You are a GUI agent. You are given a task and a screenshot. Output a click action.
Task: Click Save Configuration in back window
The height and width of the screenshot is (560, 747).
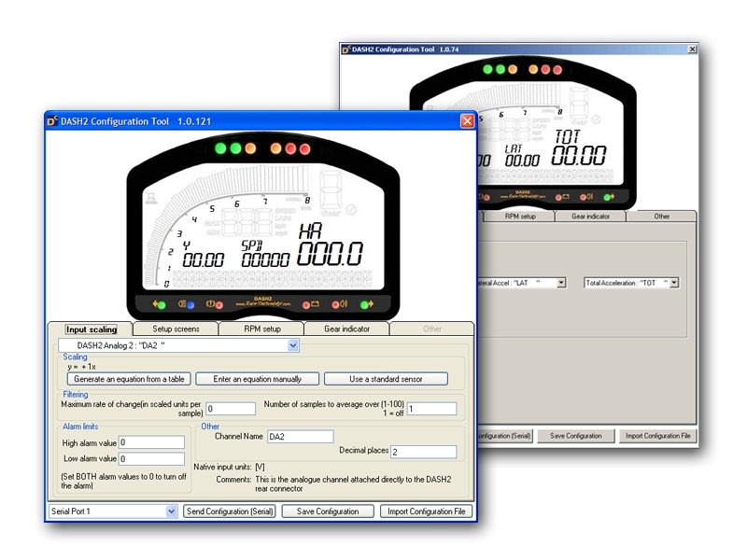[x=576, y=436]
